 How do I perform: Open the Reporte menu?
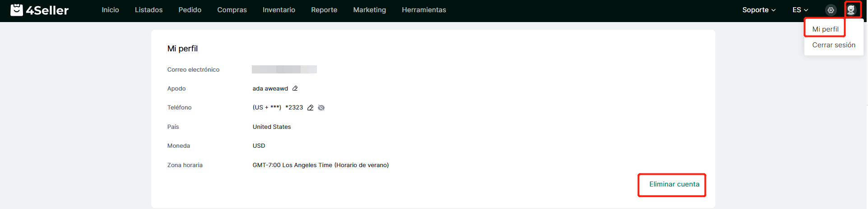pos(324,10)
